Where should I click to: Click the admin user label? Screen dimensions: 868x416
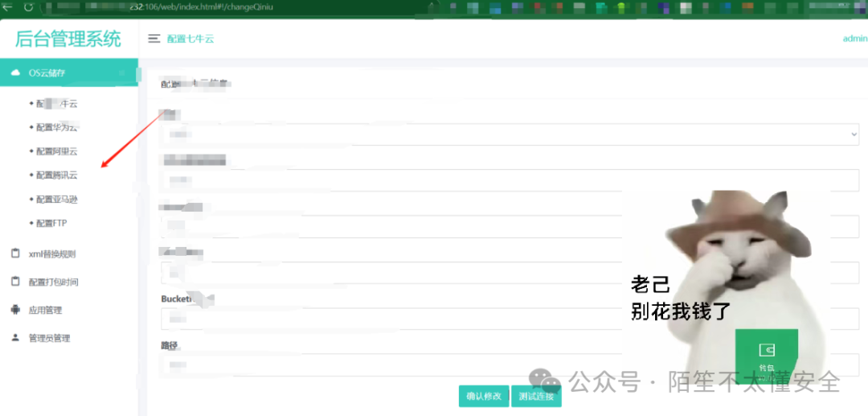click(x=855, y=39)
